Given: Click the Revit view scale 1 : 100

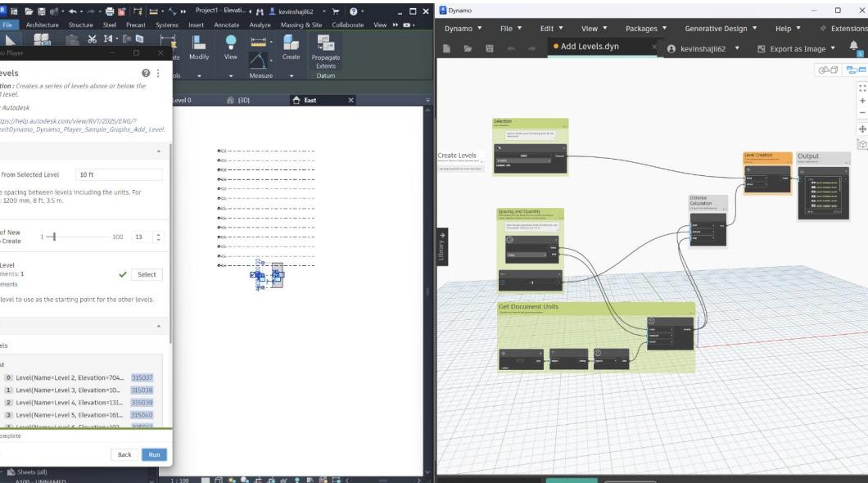Looking at the screenshot, I should 180,481.
